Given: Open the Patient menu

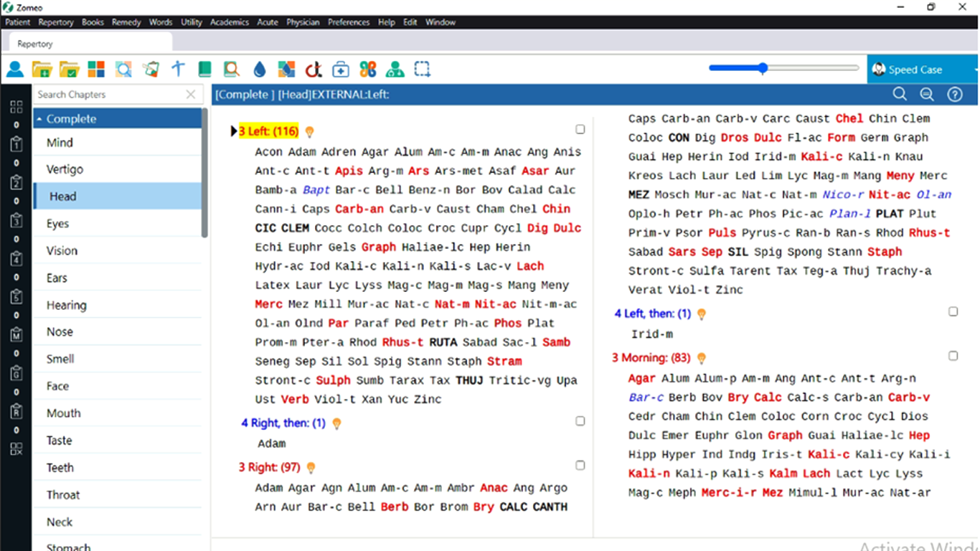Looking at the screenshot, I should pos(18,22).
